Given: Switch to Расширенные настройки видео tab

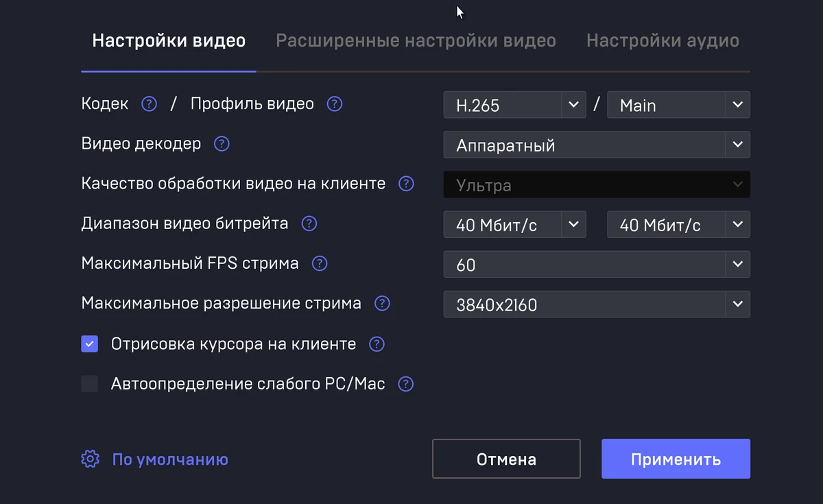Looking at the screenshot, I should (416, 41).
